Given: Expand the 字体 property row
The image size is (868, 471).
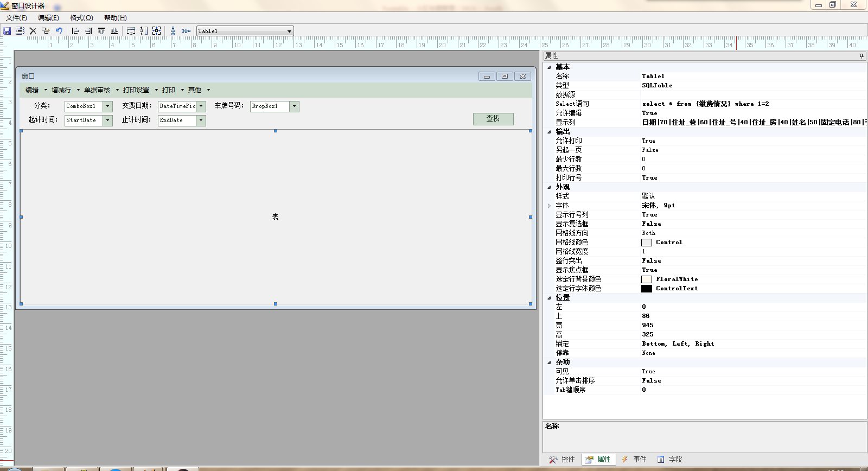Looking at the screenshot, I should (x=549, y=206).
